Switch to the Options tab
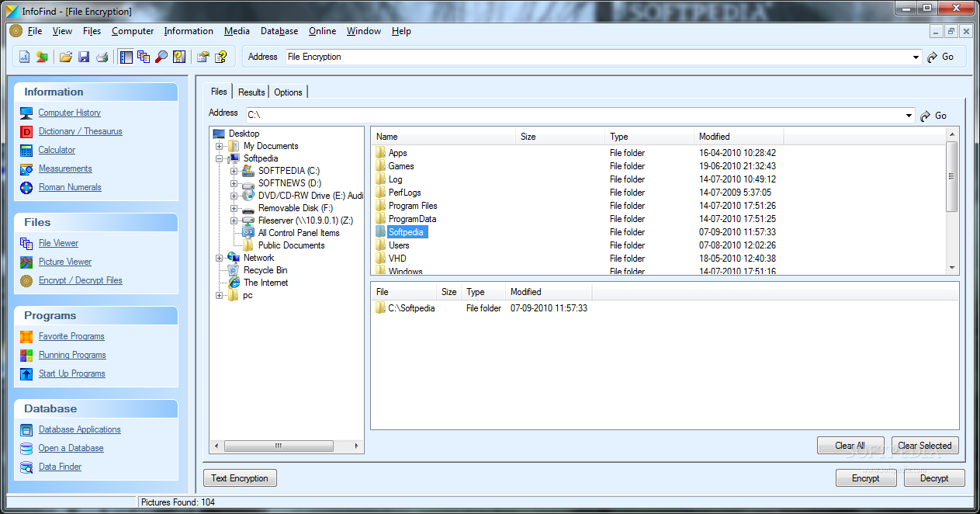The height and width of the screenshot is (514, 980). point(288,92)
